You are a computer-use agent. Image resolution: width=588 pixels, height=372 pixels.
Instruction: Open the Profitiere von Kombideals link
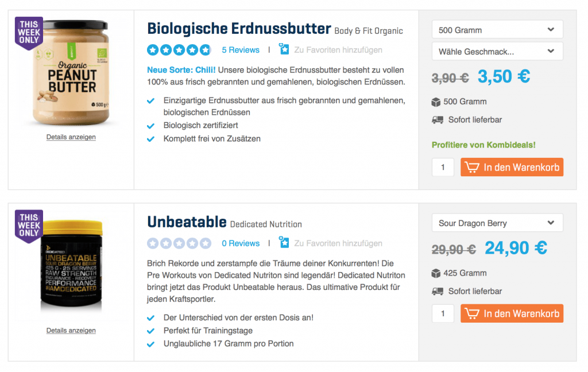pos(483,145)
